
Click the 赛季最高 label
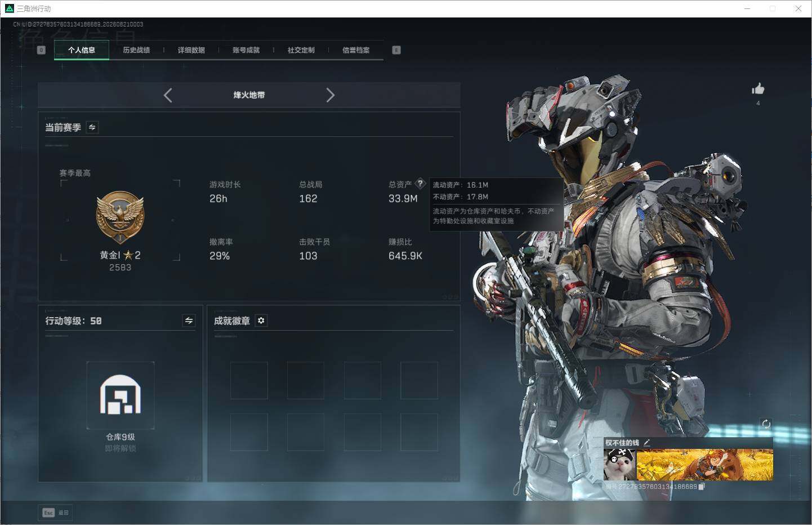(x=75, y=173)
